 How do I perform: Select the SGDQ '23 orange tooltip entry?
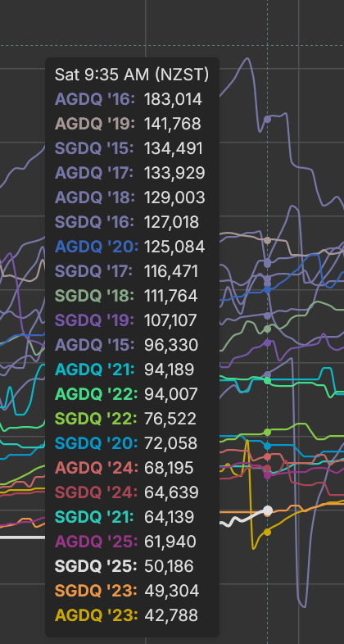click(x=127, y=591)
